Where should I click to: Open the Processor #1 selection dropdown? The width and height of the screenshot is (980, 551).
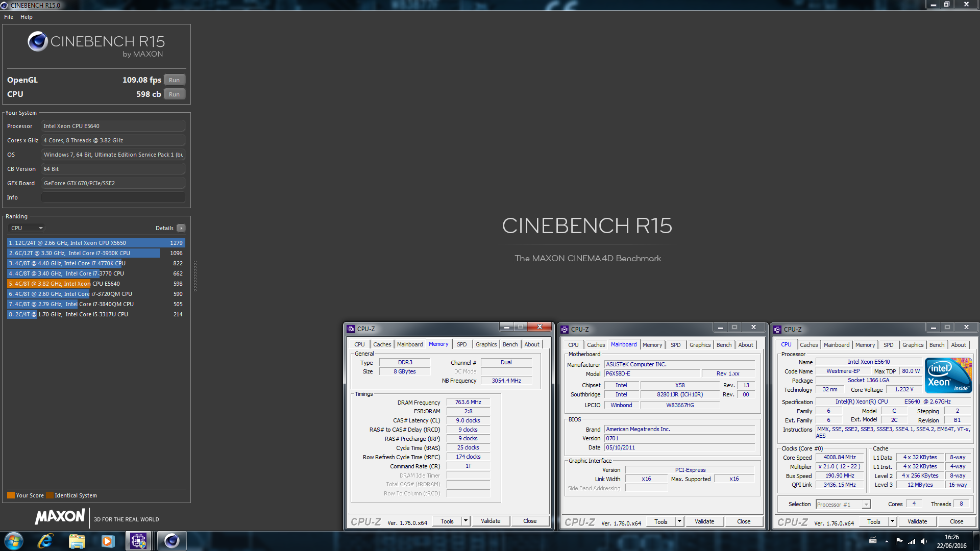(x=843, y=505)
